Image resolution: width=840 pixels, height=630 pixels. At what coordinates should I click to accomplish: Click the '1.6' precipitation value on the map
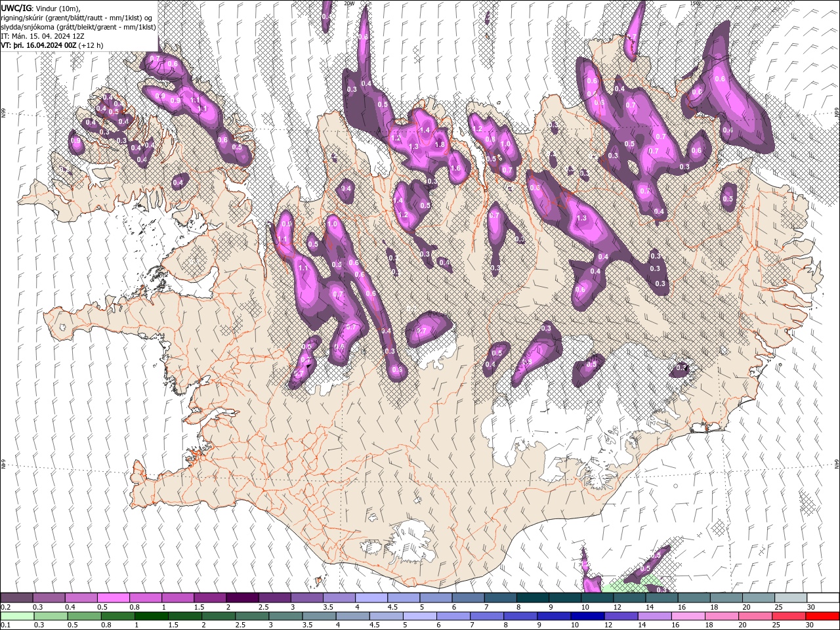point(455,169)
